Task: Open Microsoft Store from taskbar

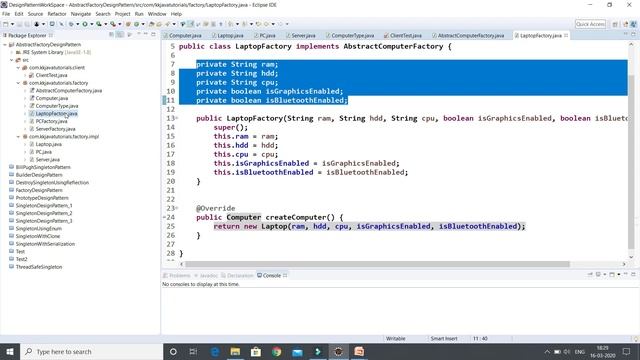Action: (x=256, y=351)
